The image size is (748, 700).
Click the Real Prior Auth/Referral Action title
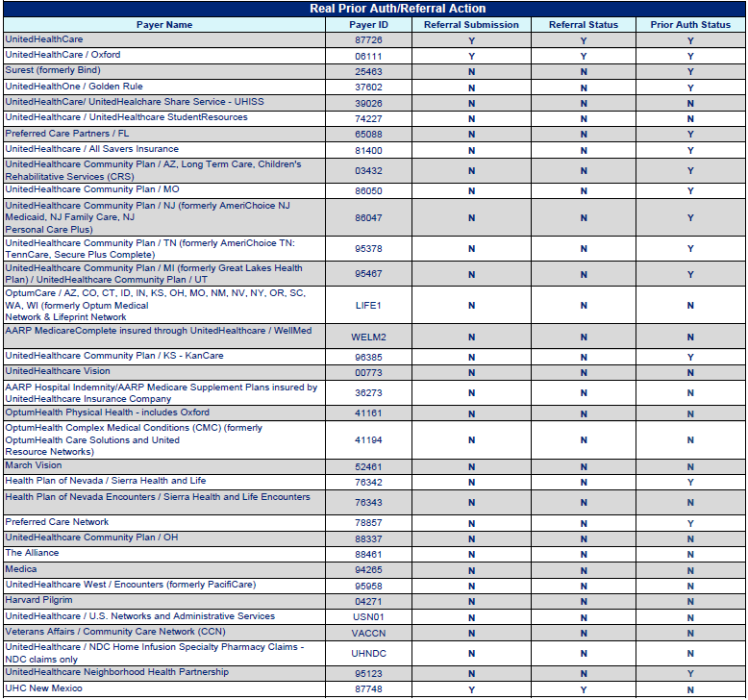397,9
